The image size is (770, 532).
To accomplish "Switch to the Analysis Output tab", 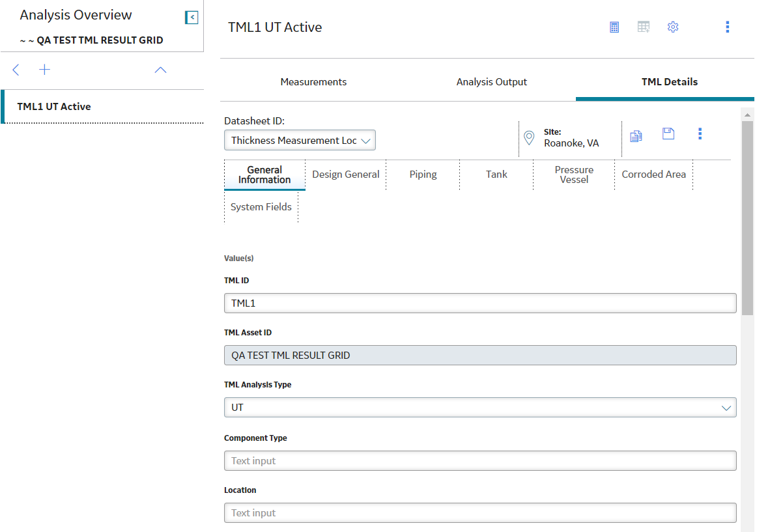I will click(492, 82).
